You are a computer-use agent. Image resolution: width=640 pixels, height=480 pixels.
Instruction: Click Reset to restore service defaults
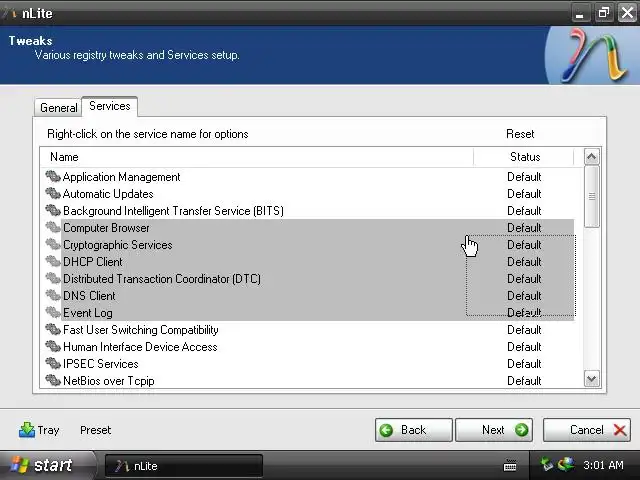520,134
